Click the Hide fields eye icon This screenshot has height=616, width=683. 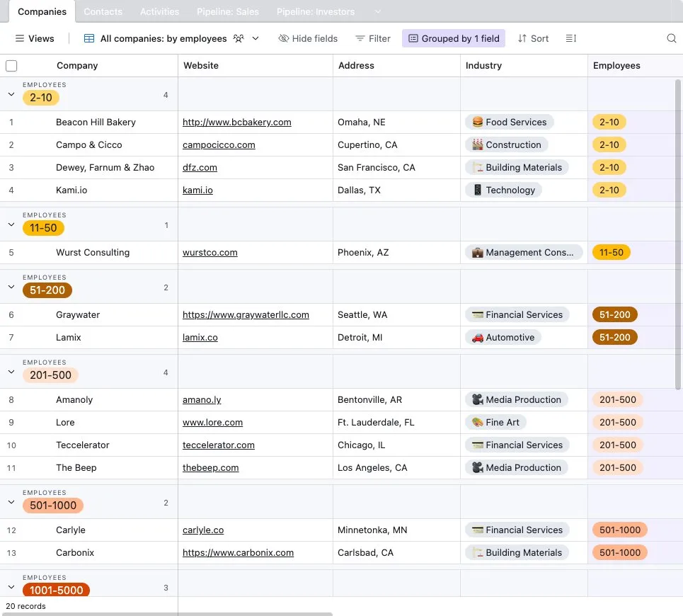click(x=284, y=38)
